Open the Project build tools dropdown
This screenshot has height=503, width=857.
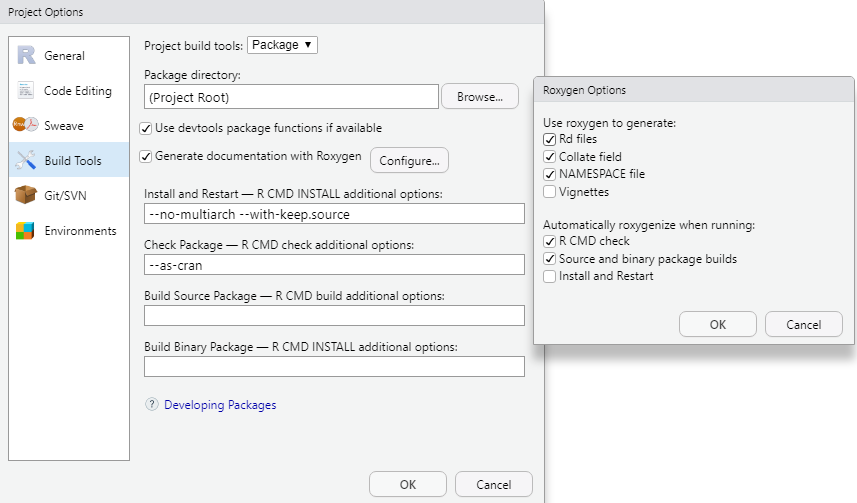(x=282, y=45)
